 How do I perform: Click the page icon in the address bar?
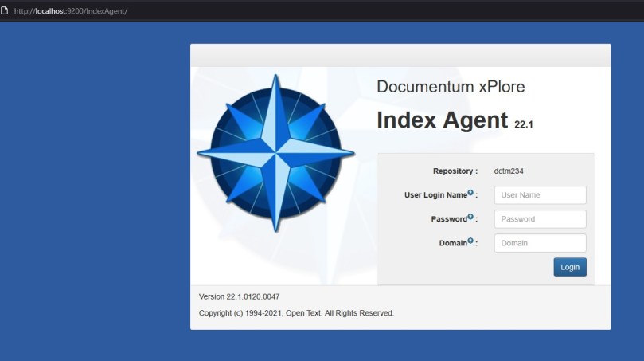pyautogui.click(x=6, y=10)
